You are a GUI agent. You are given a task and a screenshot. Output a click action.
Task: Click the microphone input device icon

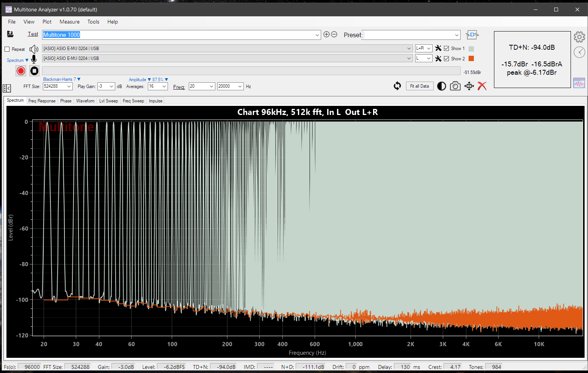pos(34,59)
